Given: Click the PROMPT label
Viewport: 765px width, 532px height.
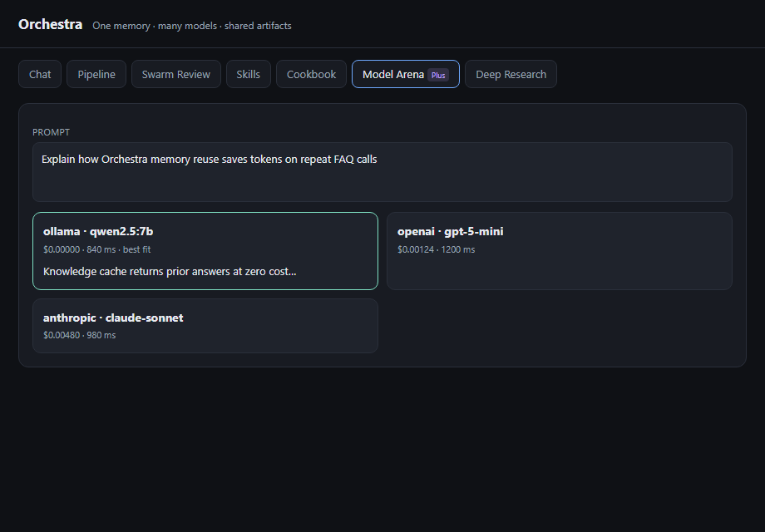Looking at the screenshot, I should pyautogui.click(x=52, y=132).
